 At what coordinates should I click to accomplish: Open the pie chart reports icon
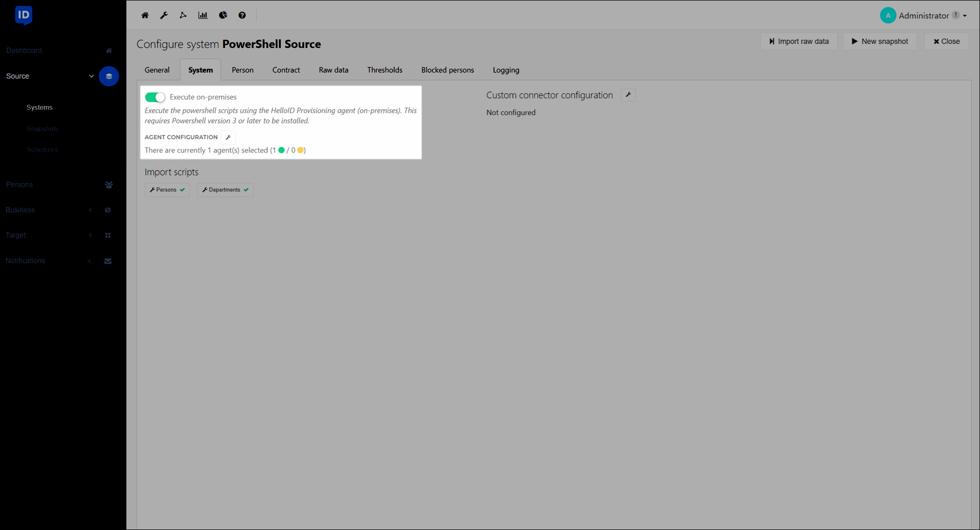pos(223,15)
